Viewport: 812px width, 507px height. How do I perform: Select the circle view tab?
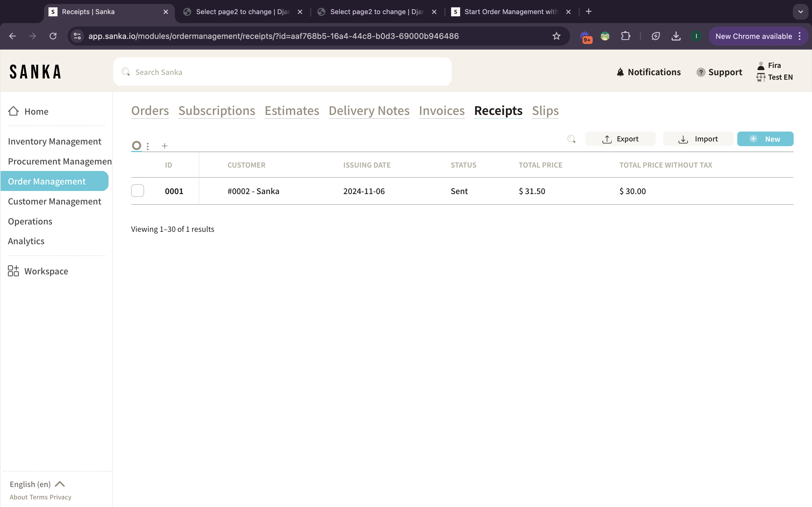click(x=136, y=146)
